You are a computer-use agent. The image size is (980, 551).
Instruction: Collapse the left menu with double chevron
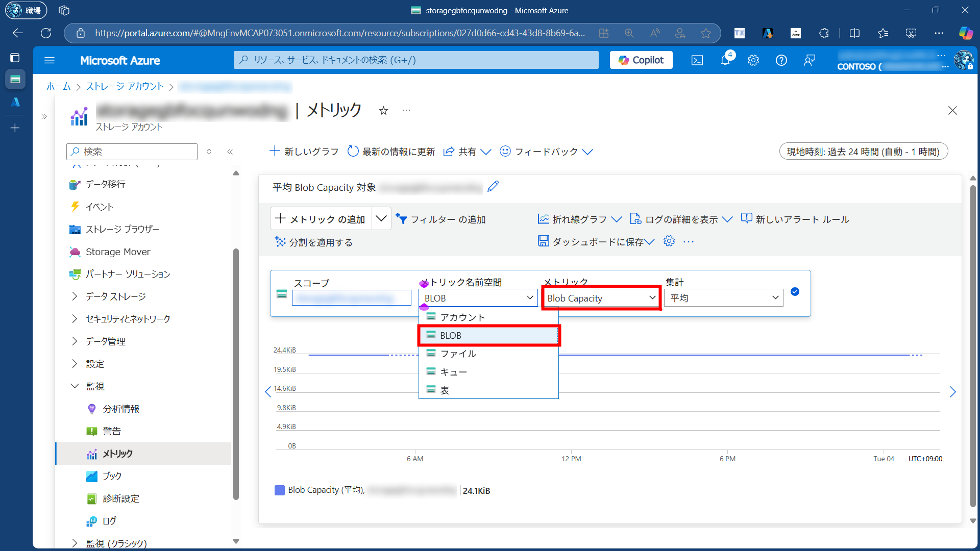[230, 152]
